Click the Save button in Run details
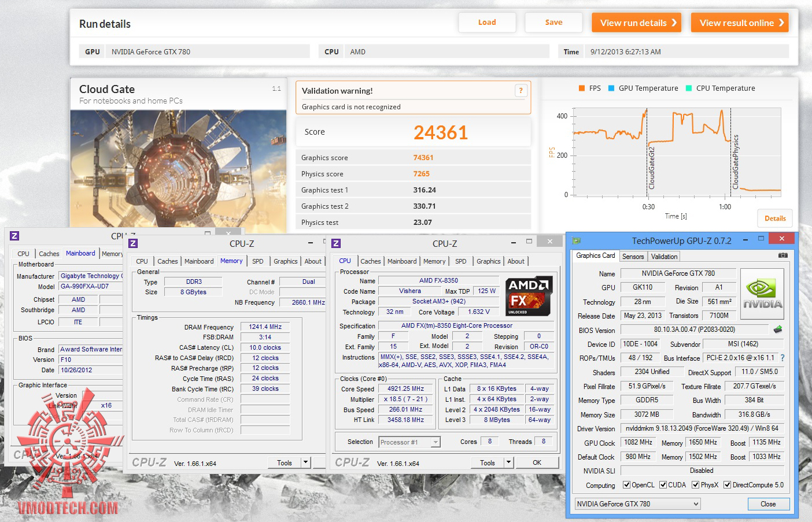The height and width of the screenshot is (522, 812). click(553, 23)
